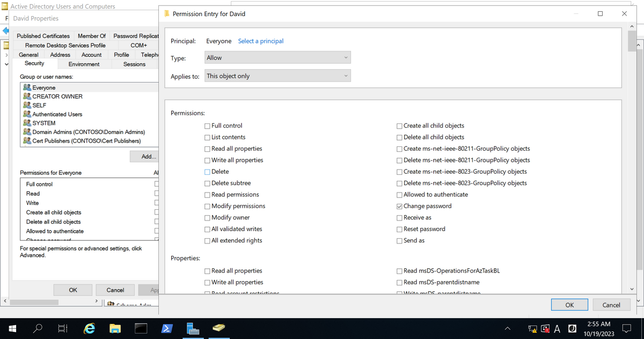Viewport: 644px width, 339px height.
Task: Check the List contents permission
Action: (x=207, y=137)
